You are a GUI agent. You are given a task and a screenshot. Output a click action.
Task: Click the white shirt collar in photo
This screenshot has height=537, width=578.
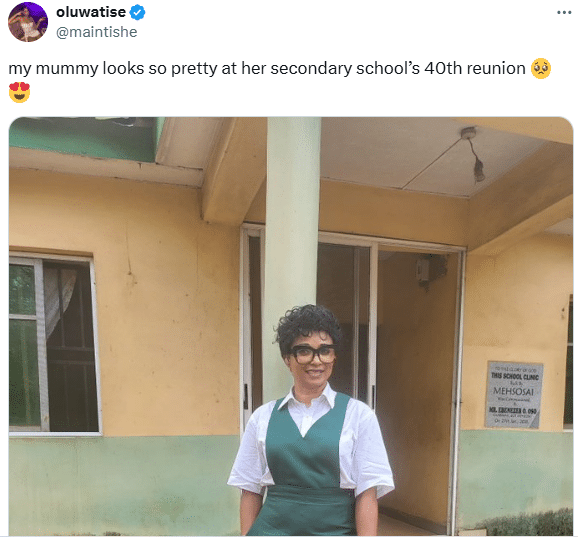click(x=307, y=400)
